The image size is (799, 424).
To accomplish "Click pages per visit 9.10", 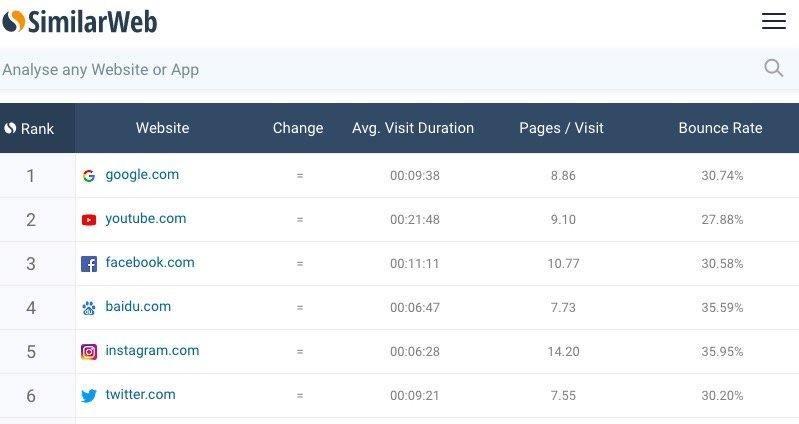I will 563,220.
